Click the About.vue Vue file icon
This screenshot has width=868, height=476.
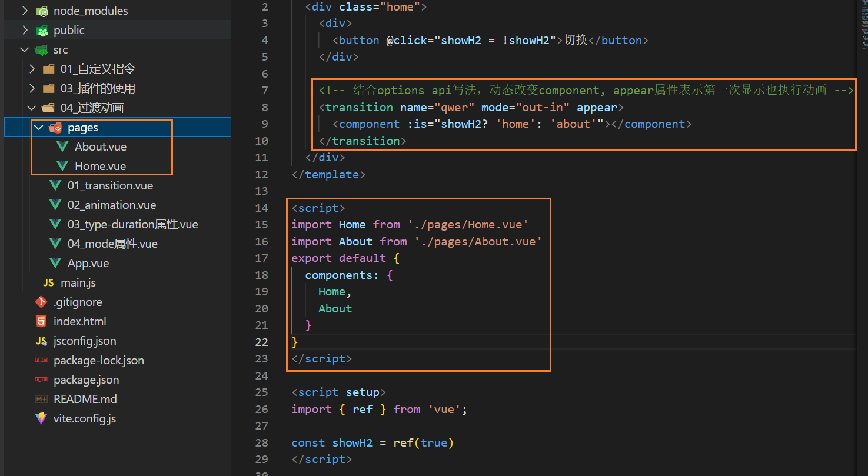pos(62,147)
